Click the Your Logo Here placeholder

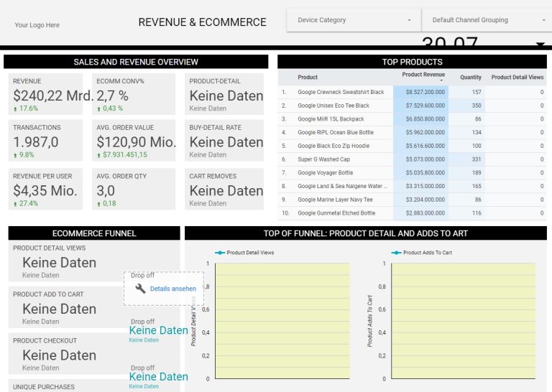coord(37,25)
